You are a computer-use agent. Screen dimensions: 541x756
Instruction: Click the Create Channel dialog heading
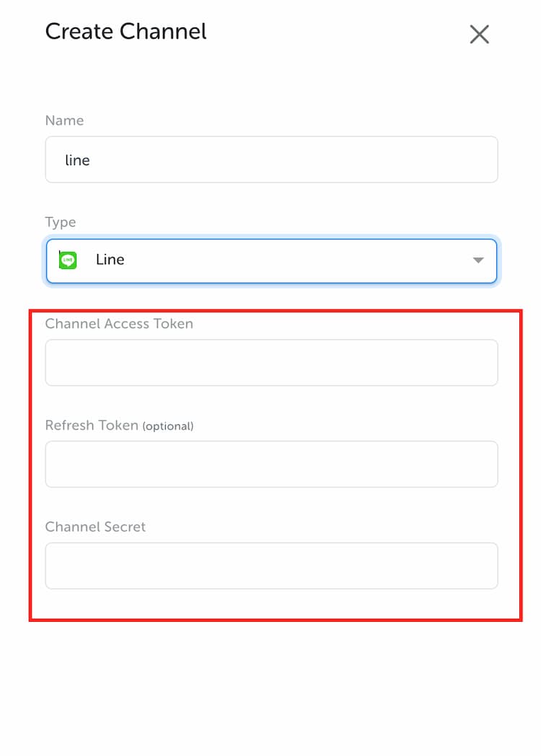[x=126, y=32]
